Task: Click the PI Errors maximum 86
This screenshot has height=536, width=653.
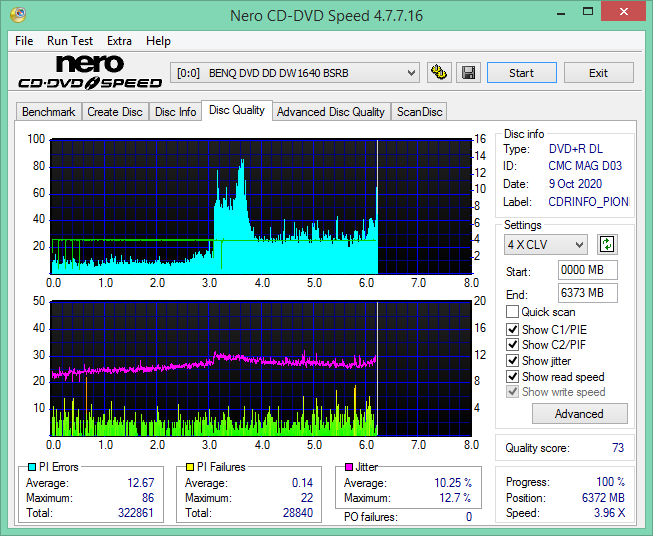Action: [148, 498]
